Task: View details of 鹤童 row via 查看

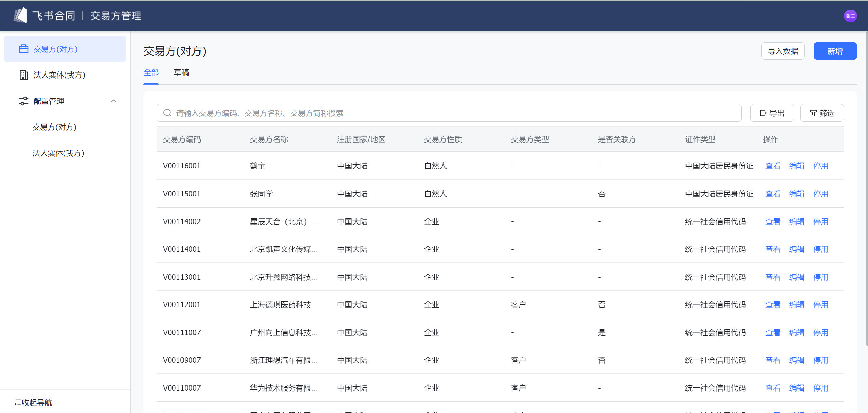Action: [x=772, y=166]
